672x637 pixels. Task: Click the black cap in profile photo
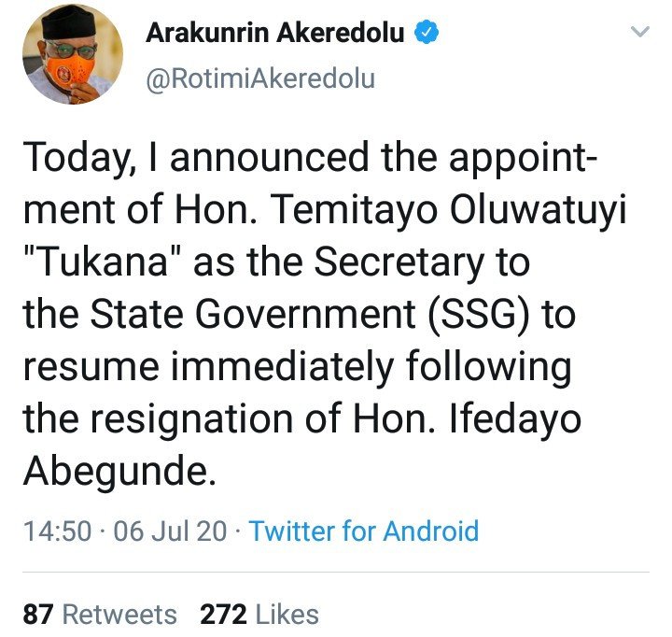pos(69,24)
